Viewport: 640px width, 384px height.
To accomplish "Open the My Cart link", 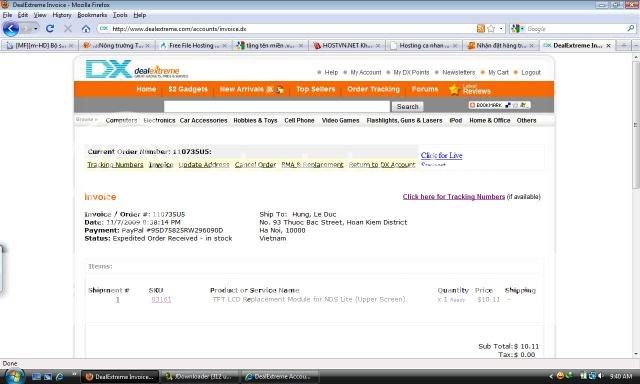I will click(498, 72).
